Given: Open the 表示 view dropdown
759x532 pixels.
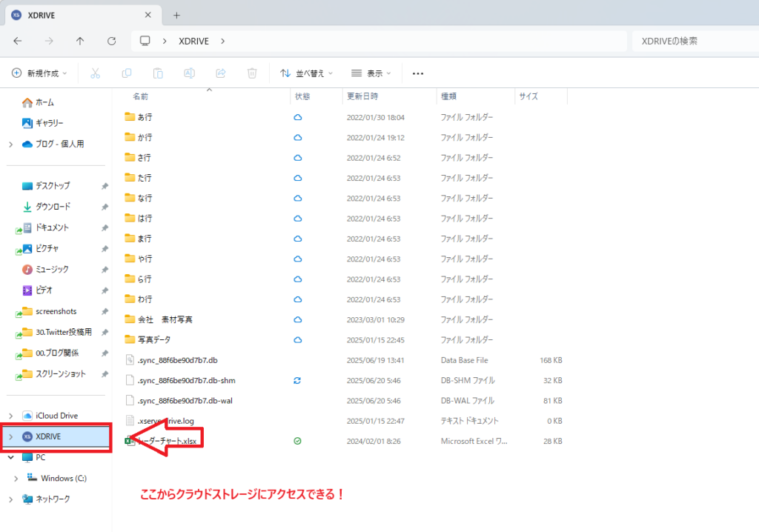Looking at the screenshot, I should click(x=371, y=73).
